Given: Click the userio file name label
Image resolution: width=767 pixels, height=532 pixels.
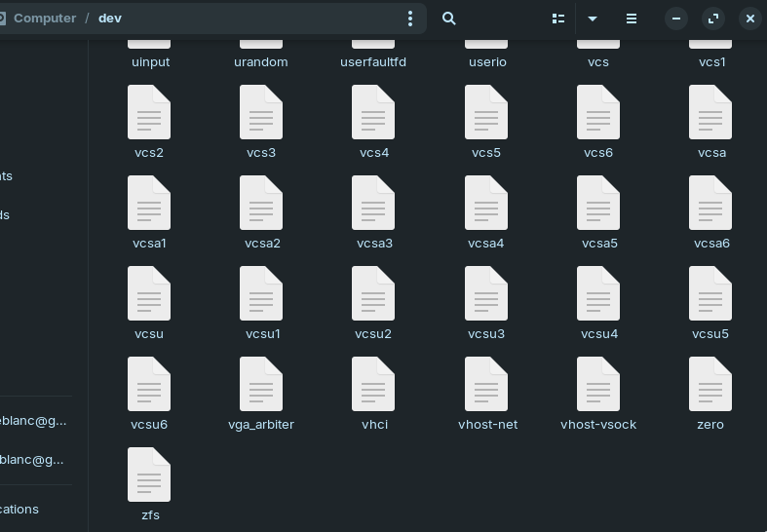Looking at the screenshot, I should tap(487, 62).
